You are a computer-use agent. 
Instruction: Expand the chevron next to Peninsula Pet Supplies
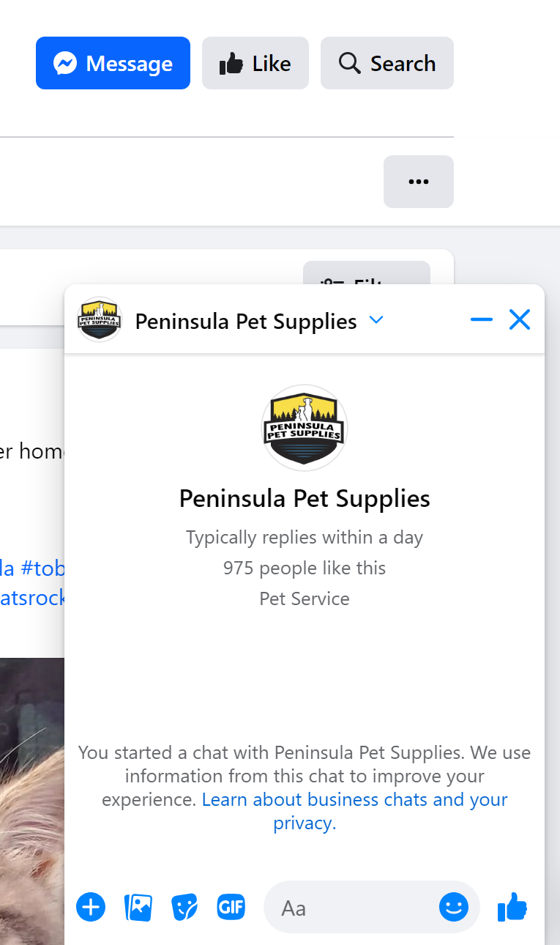click(x=376, y=320)
